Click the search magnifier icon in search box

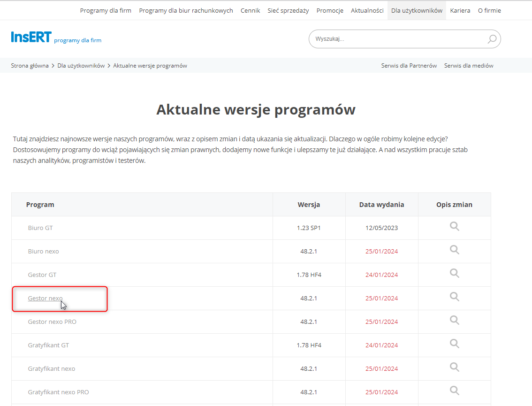click(x=492, y=39)
